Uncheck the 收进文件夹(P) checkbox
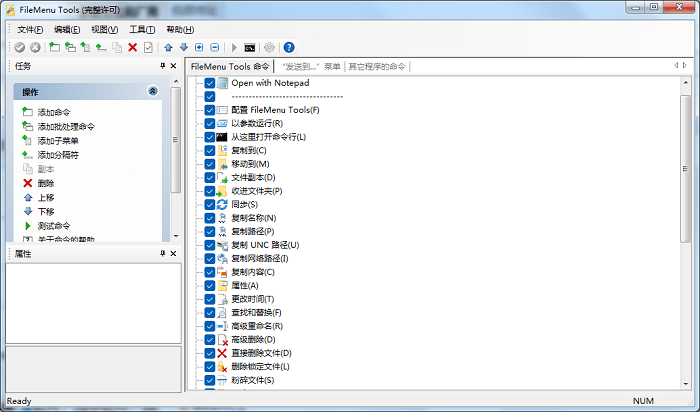 point(210,191)
